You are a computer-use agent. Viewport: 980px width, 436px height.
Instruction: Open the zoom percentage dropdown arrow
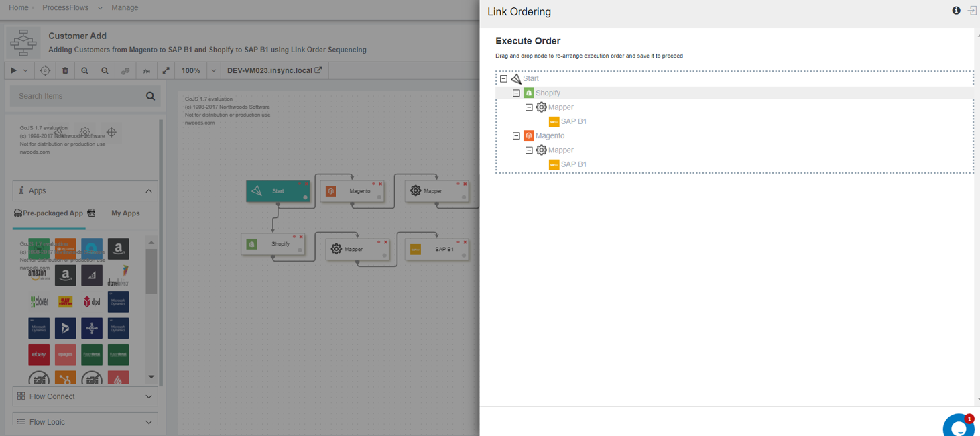pyautogui.click(x=213, y=70)
